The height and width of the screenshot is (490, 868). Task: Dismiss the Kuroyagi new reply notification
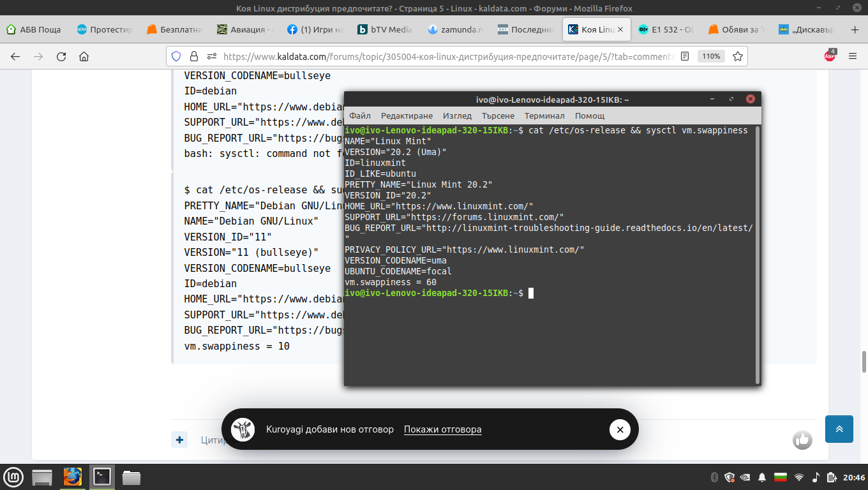click(x=620, y=429)
